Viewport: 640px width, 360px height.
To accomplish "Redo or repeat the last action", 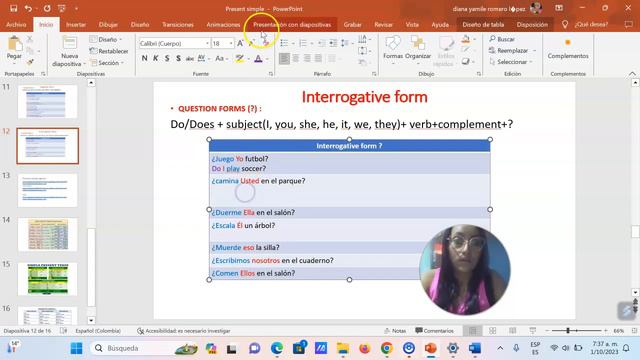I will pyautogui.click(x=47, y=8).
